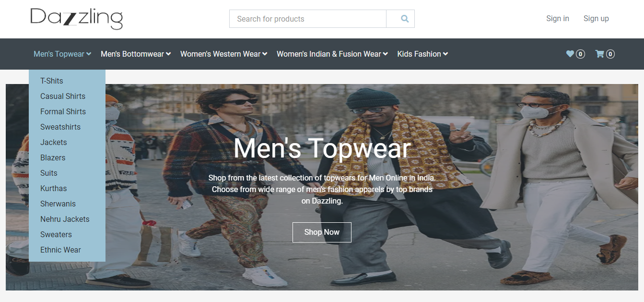Expand Women's Indian & Fusion Wear menu
The image size is (644, 302).
pos(332,54)
